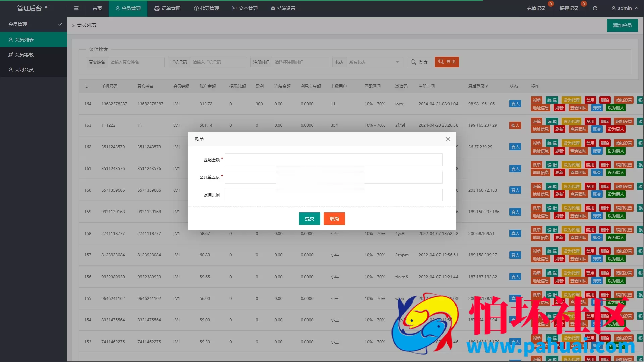Click the orange 导出 export button

point(446,62)
